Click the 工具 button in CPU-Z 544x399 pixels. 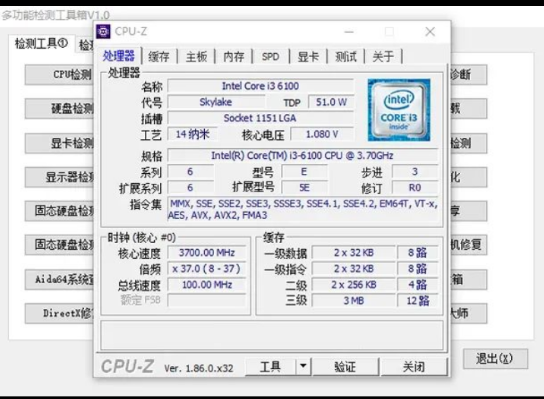point(271,366)
